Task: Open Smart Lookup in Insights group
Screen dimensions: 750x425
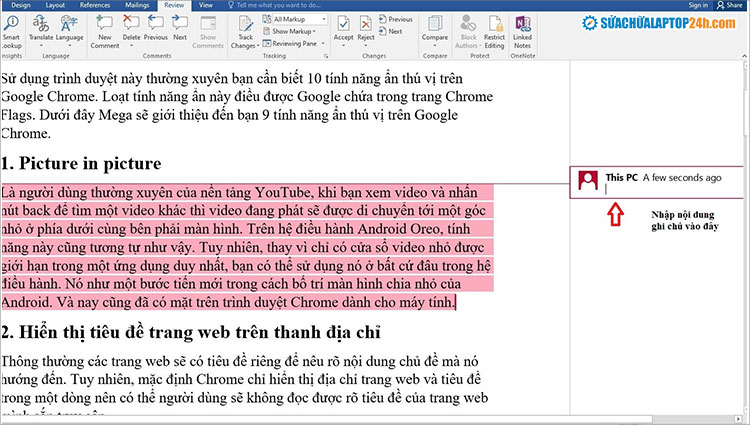Action: pyautogui.click(x=11, y=32)
